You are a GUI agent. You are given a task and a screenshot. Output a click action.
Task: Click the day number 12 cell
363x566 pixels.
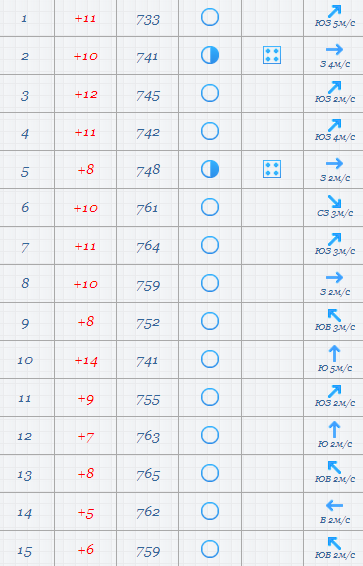25,436
